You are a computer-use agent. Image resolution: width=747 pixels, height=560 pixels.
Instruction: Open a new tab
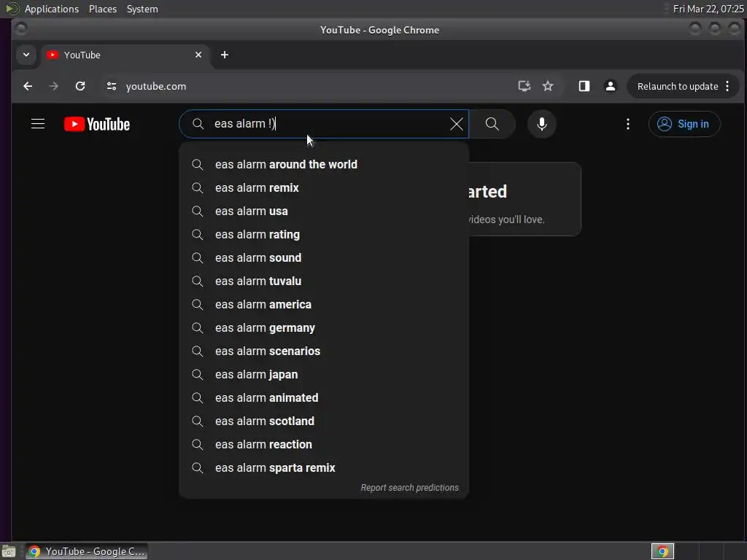click(225, 55)
